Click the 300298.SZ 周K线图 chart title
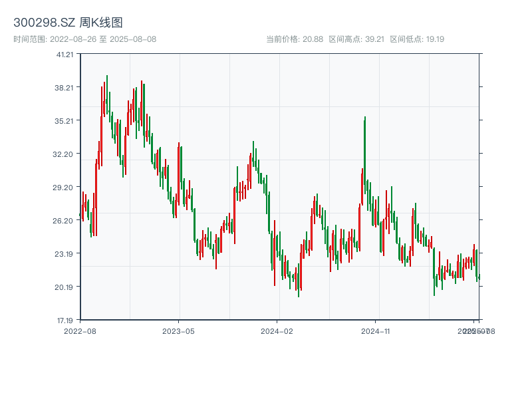532x399 pixels. pos(68,23)
